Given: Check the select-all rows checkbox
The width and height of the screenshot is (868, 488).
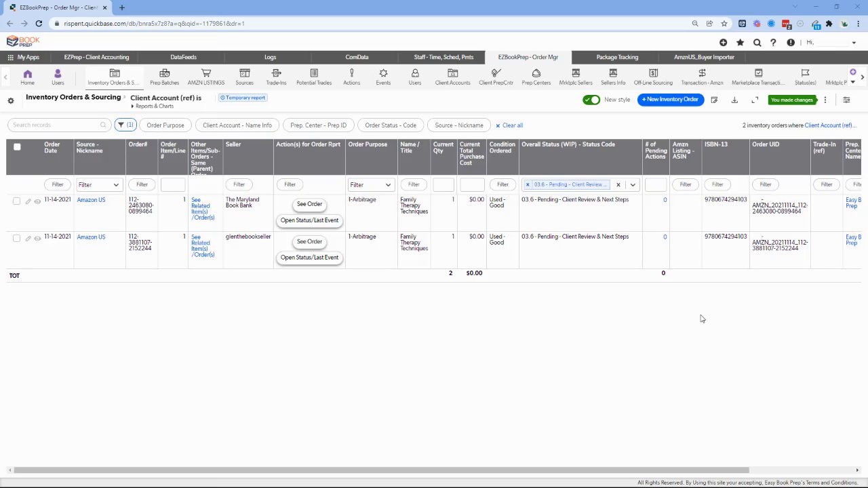Looking at the screenshot, I should [17, 147].
